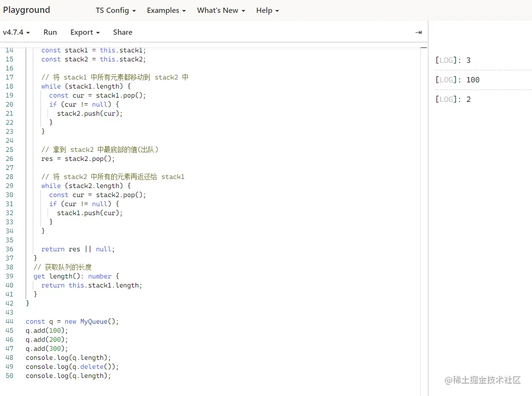Click 'const cur = stack1.pop();' code line
This screenshot has height=396, width=532.
[97, 96]
